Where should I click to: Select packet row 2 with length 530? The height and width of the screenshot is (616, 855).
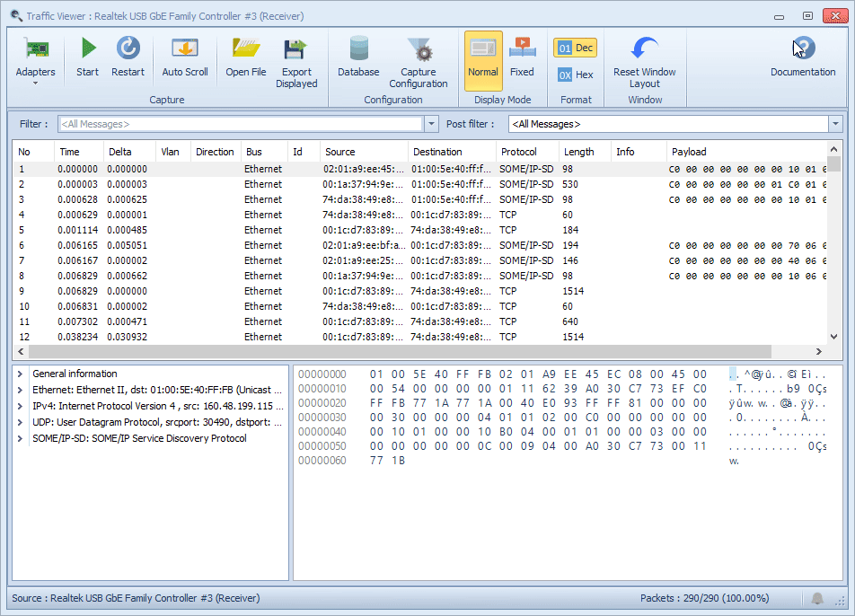pyautogui.click(x=420, y=184)
